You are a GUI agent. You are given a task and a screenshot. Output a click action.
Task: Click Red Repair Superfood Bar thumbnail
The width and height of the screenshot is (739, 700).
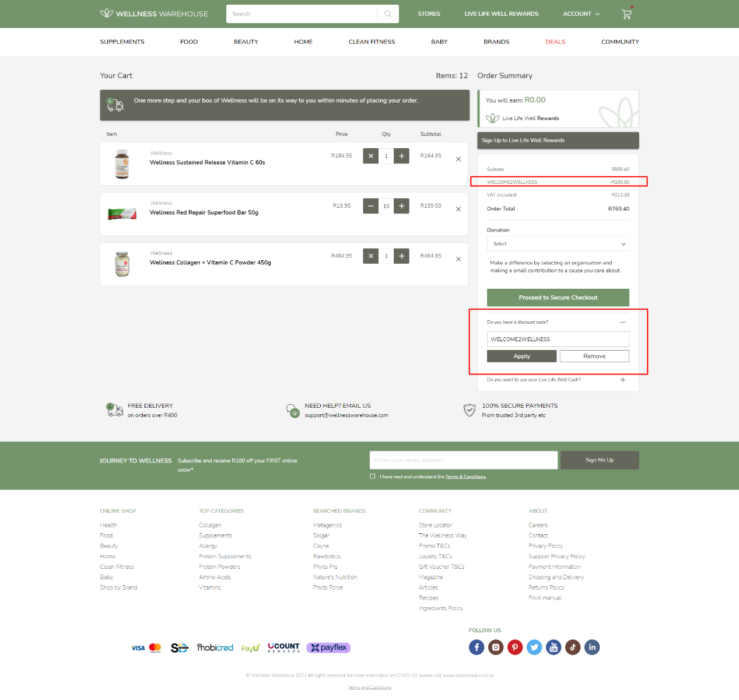122,214
